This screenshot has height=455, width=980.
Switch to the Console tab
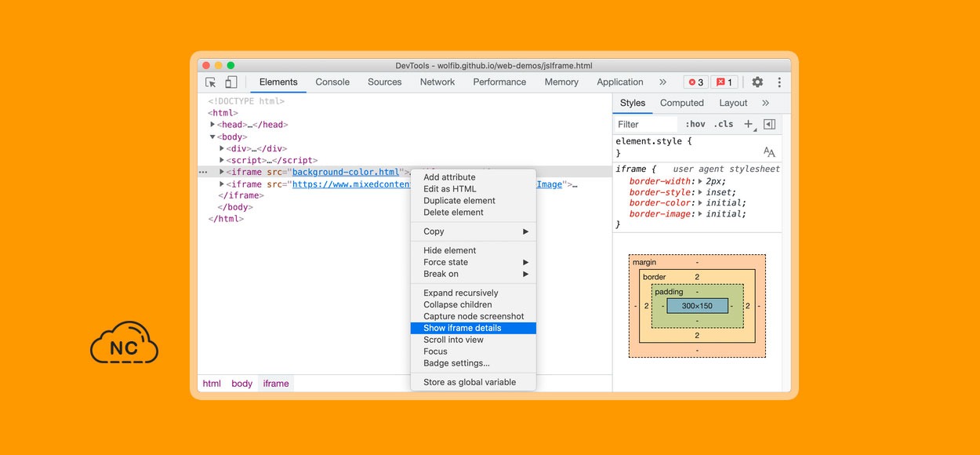coord(332,82)
